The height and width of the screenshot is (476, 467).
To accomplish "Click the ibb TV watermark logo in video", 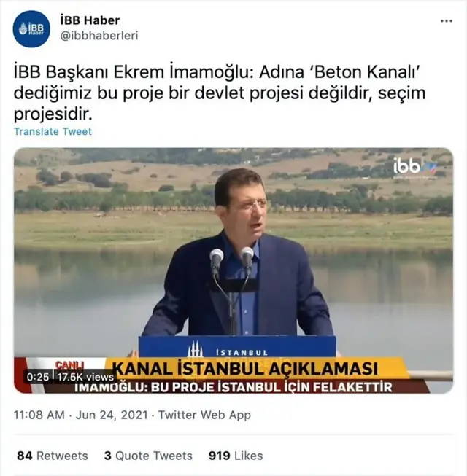I will coord(414,167).
